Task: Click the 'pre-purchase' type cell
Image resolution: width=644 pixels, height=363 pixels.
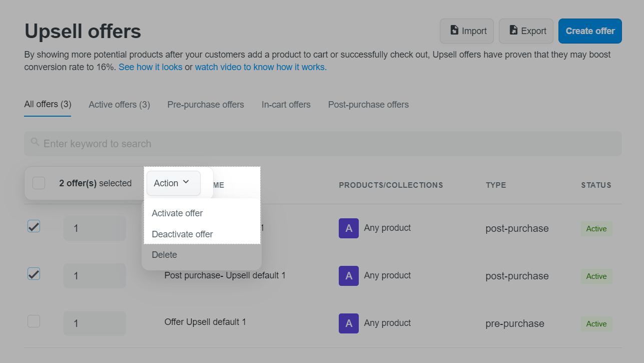Action: [x=515, y=323]
